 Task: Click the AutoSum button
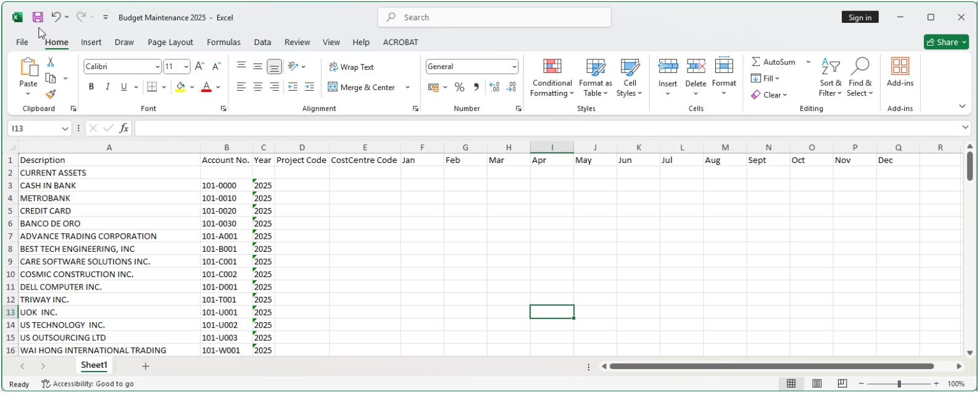click(x=774, y=62)
